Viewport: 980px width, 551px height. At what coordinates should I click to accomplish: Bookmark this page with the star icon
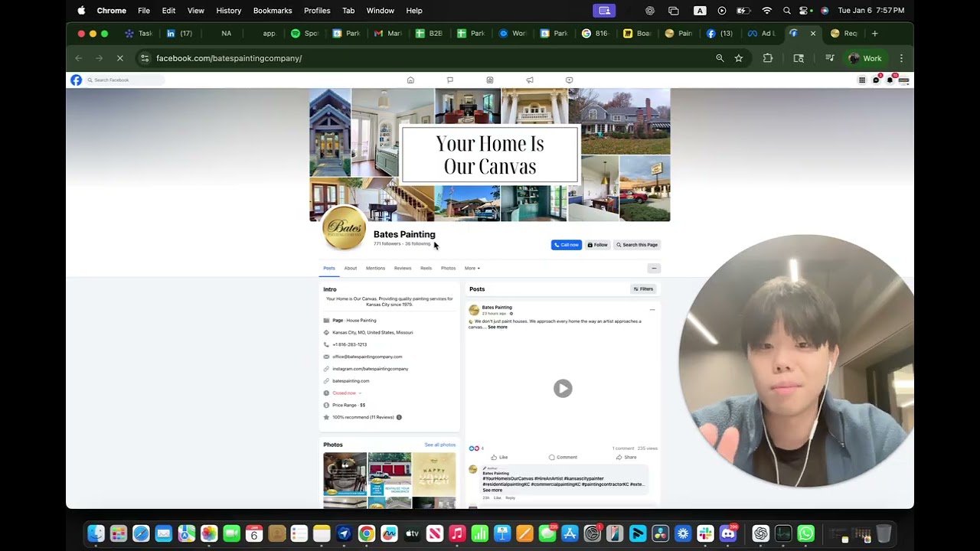[x=739, y=58]
